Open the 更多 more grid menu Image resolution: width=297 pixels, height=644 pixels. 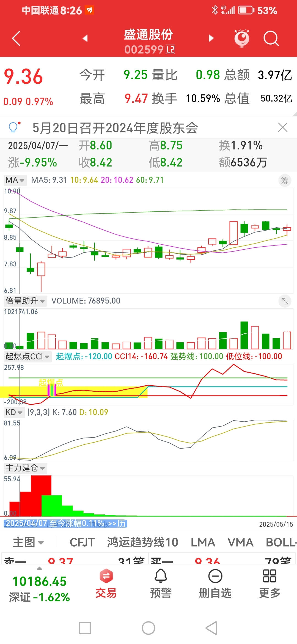coord(270,583)
